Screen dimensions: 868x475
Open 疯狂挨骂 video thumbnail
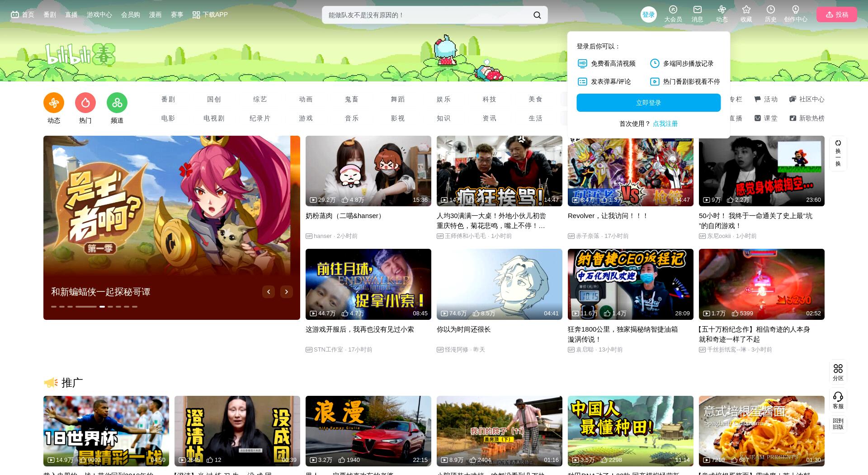click(x=500, y=171)
